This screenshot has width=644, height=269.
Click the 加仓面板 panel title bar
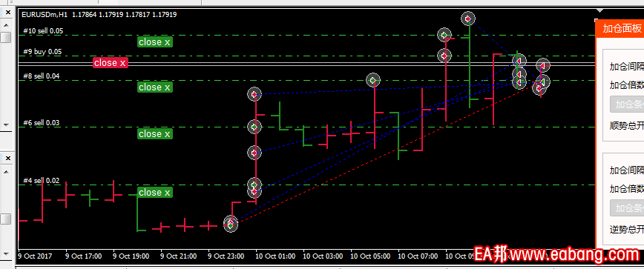[x=620, y=28]
